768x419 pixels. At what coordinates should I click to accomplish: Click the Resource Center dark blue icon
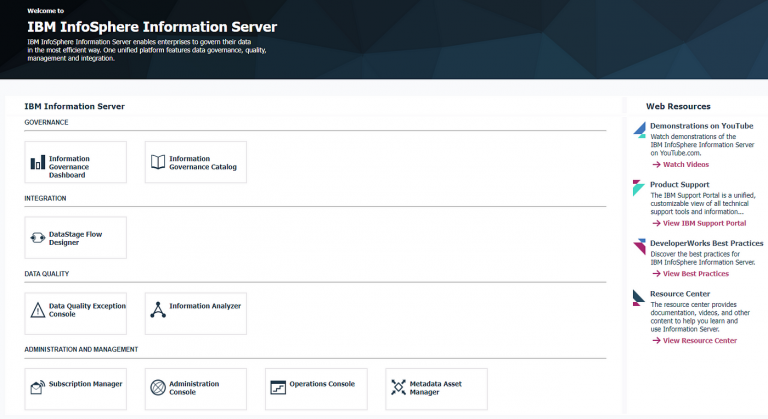[x=638, y=297]
